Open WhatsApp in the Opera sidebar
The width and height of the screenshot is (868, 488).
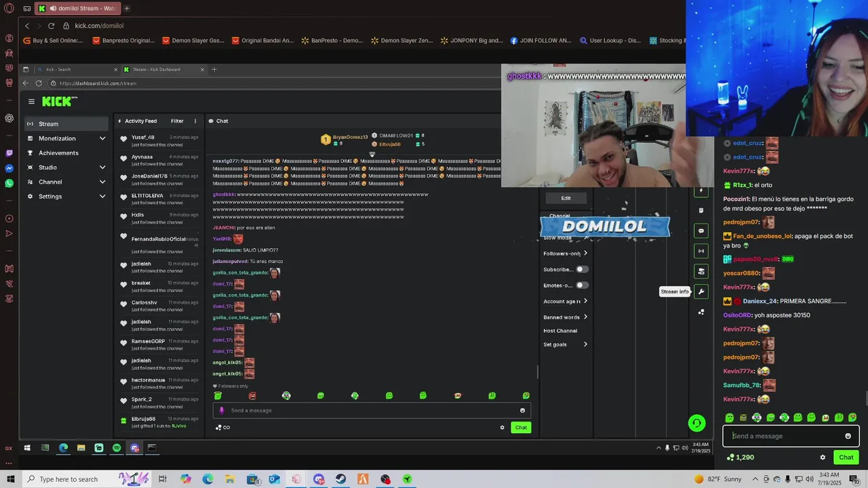[x=9, y=183]
